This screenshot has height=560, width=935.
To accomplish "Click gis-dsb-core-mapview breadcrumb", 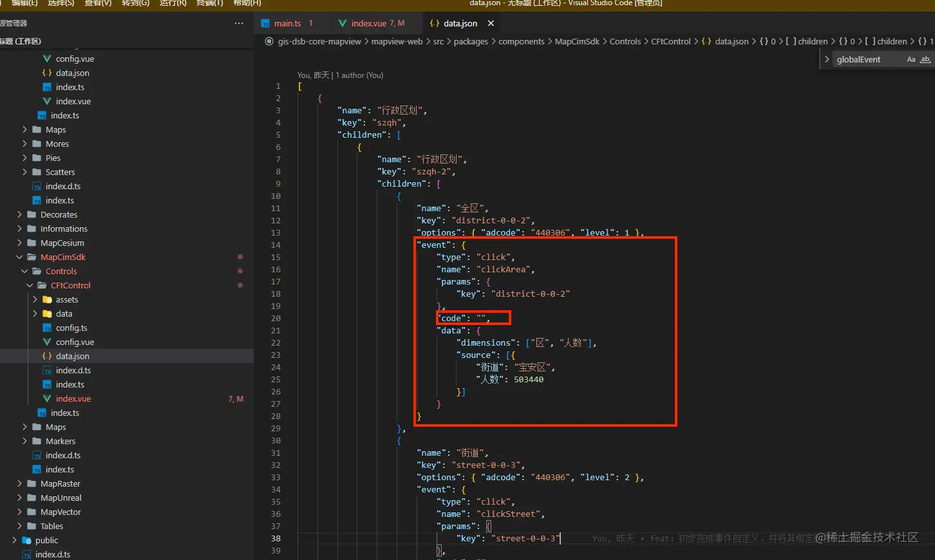I will 319,41.
